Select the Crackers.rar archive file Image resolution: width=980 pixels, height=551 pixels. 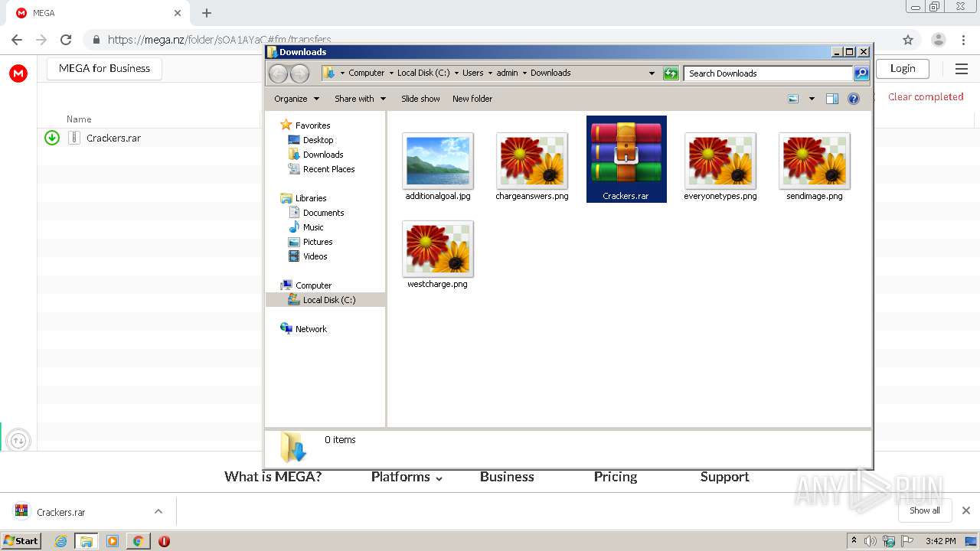pyautogui.click(x=626, y=159)
